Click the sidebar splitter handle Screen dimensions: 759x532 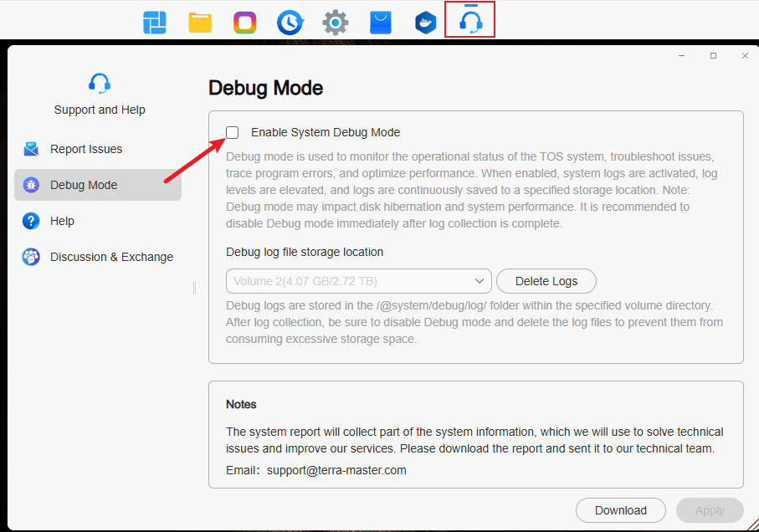pos(195,289)
